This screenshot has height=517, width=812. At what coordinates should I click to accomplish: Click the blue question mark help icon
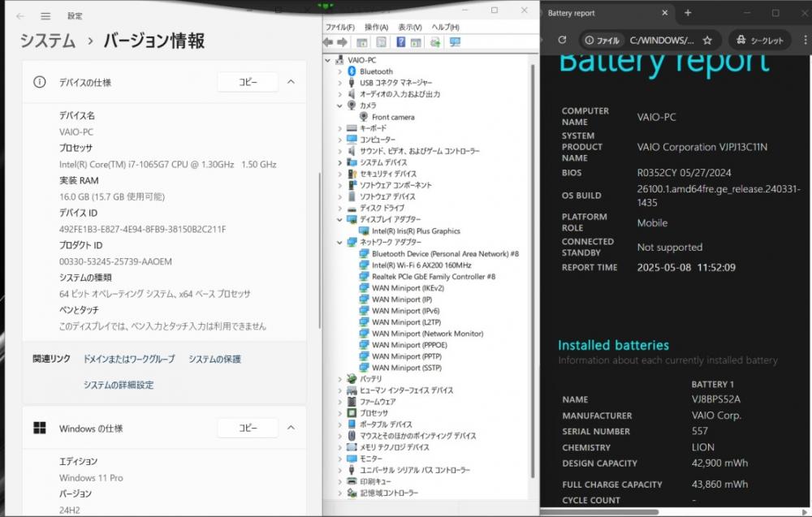401,42
